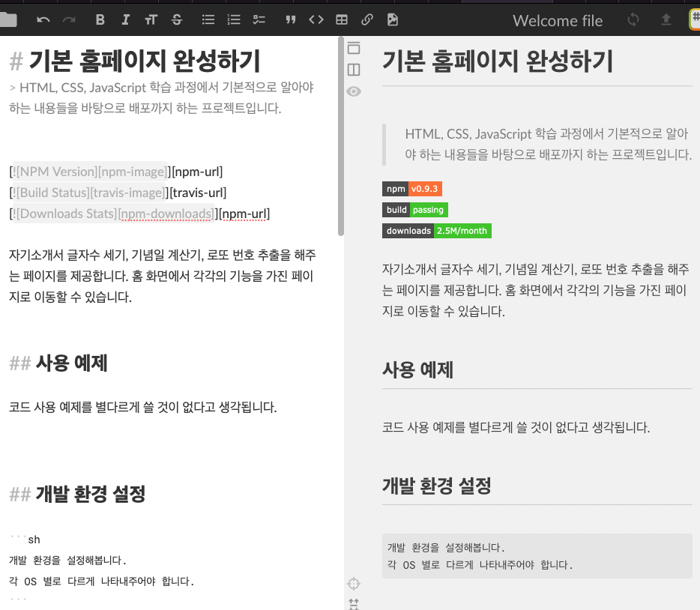The image size is (700, 610).
Task: Click the preview title 기본 홈페이지 완성하기
Action: pos(498,61)
